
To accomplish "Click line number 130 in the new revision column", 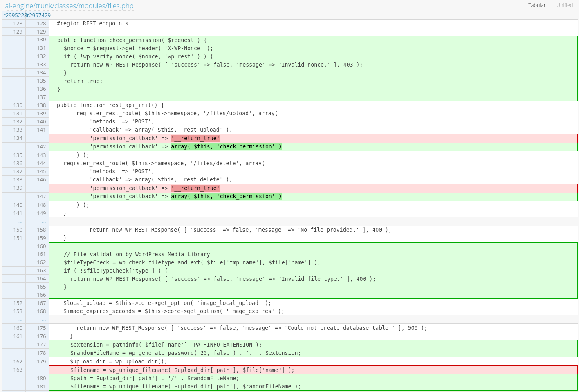I will point(42,40).
